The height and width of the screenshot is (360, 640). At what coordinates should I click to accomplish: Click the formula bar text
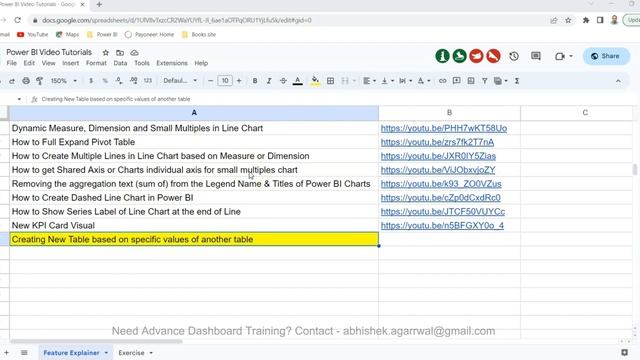pos(116,99)
